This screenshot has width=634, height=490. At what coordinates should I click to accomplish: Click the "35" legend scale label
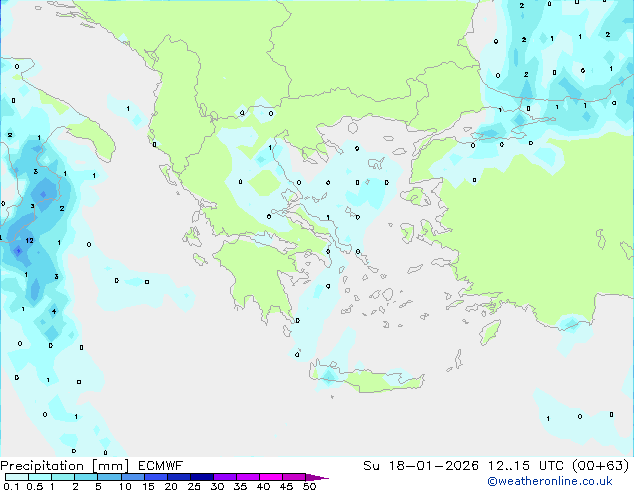click(x=240, y=486)
